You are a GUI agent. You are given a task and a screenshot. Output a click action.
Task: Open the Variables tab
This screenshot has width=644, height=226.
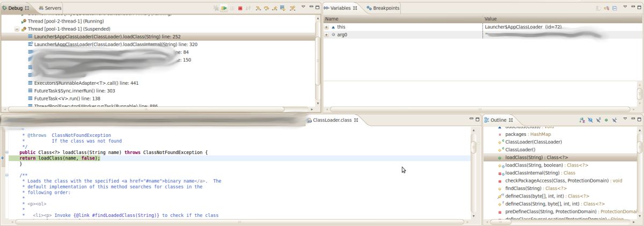(340, 8)
